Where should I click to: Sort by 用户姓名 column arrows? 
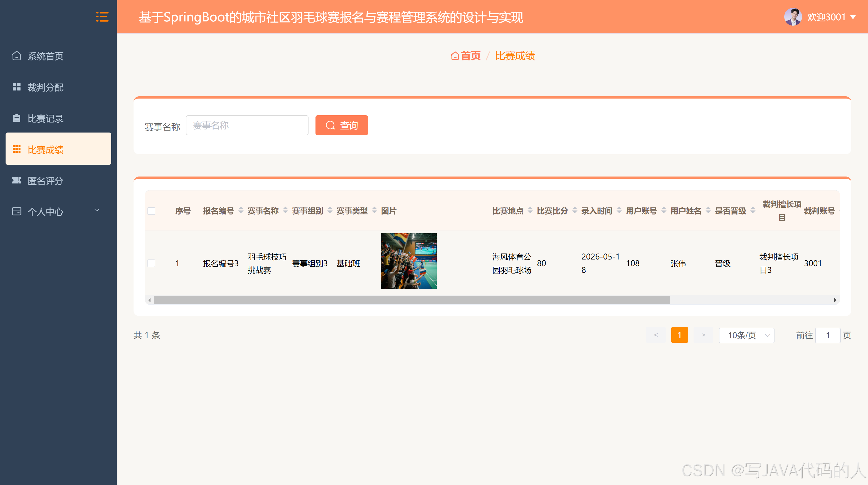click(708, 210)
